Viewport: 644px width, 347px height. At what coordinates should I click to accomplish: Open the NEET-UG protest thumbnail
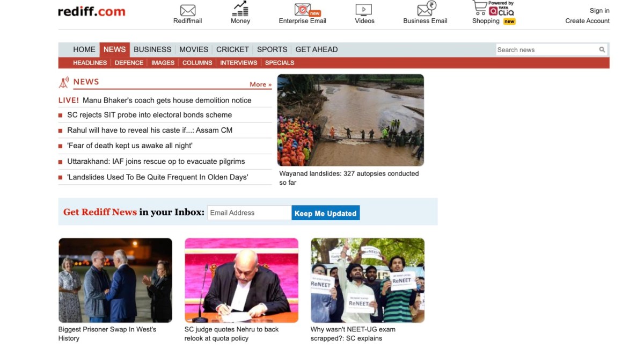[x=368, y=280]
